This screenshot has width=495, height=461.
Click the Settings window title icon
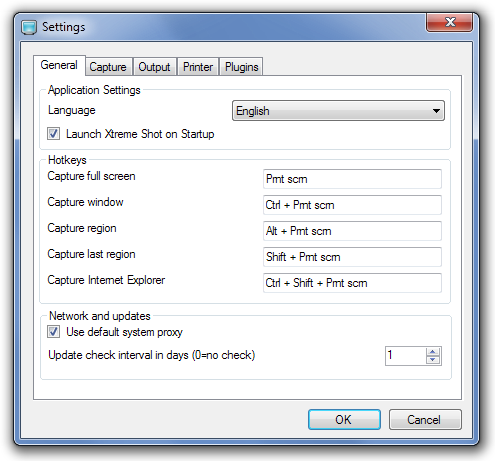pos(29,27)
